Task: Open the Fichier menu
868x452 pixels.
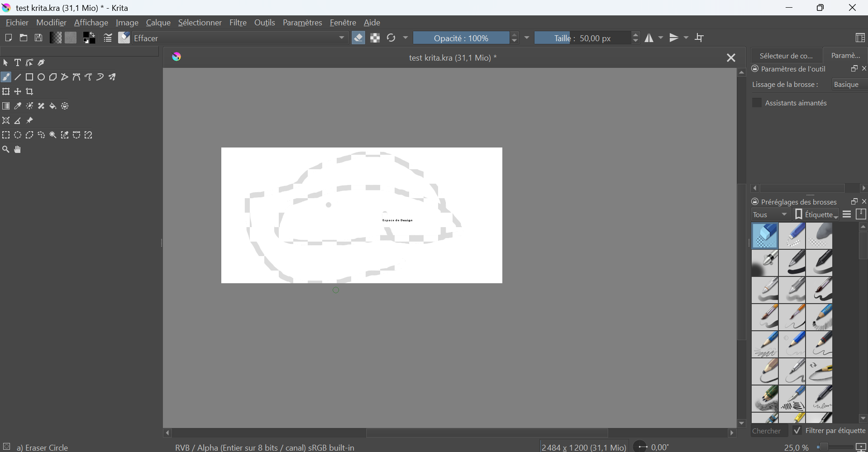Action: pyautogui.click(x=17, y=23)
